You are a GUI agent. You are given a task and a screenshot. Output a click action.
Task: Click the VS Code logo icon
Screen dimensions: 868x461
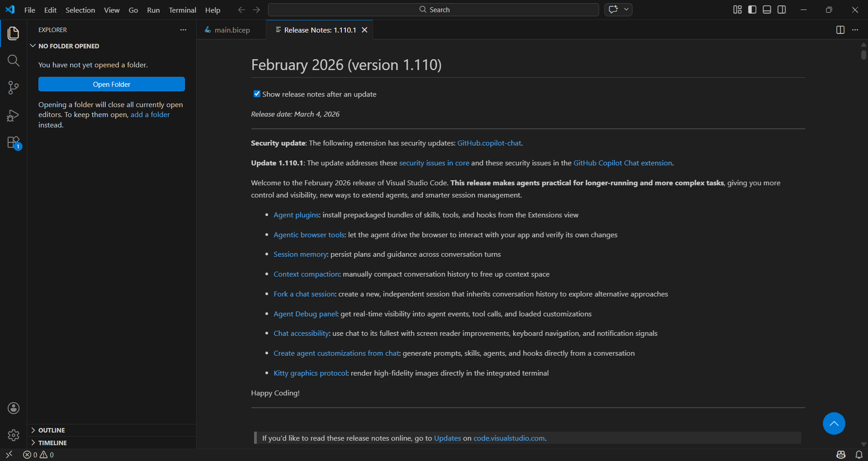(x=10, y=9)
